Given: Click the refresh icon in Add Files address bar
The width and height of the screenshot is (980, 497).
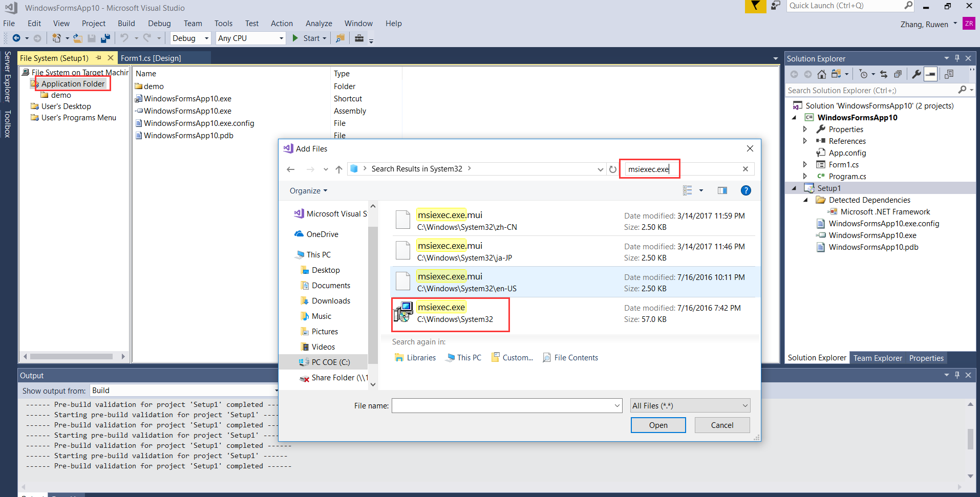Looking at the screenshot, I should coord(613,169).
